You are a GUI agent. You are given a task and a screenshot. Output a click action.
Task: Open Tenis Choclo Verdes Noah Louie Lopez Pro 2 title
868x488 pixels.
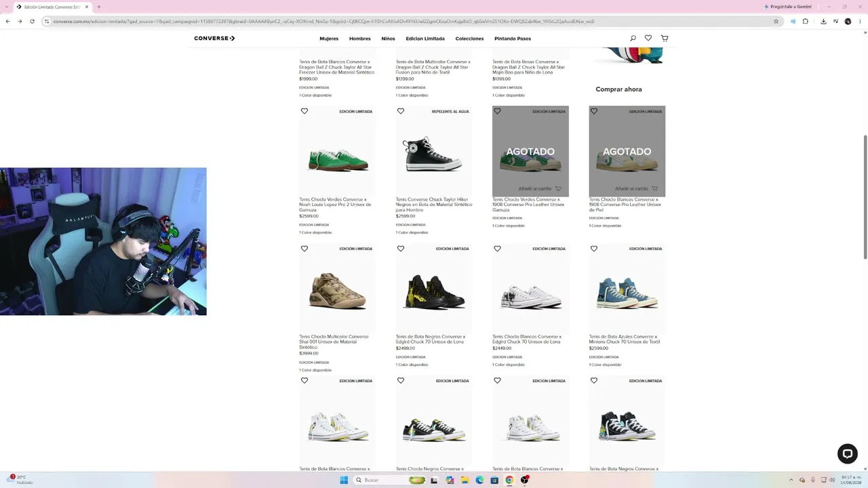336,205
